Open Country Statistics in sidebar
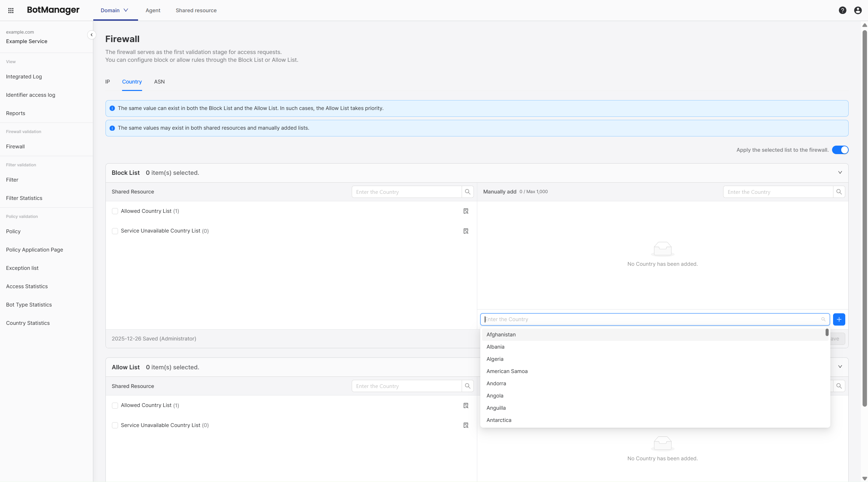 (x=28, y=323)
